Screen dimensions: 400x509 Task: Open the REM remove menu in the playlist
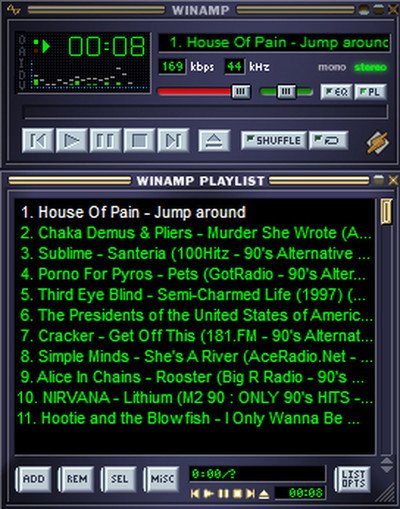[x=76, y=479]
